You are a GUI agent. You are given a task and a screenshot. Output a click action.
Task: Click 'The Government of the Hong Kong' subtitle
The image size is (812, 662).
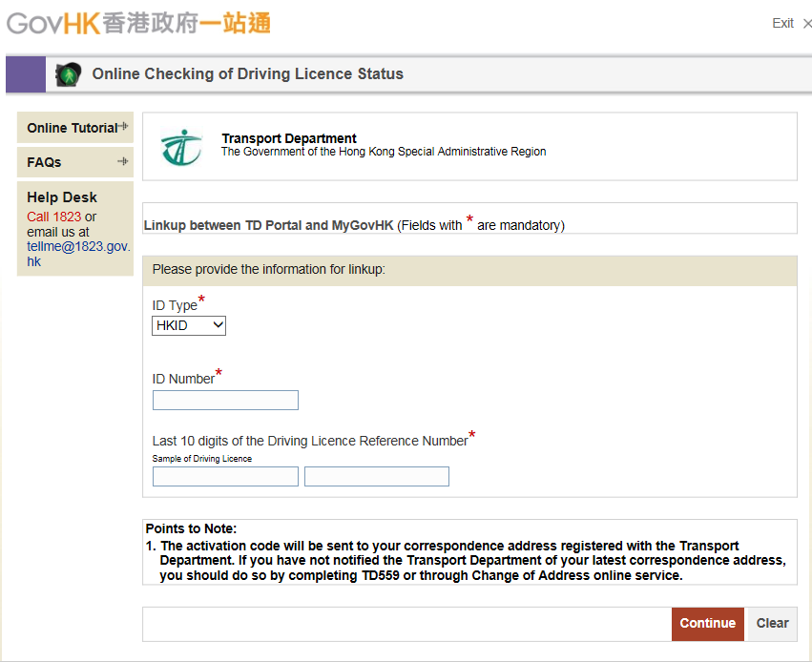coord(384,152)
